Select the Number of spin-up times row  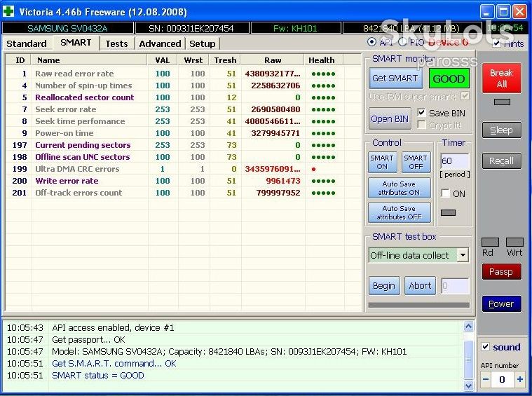[x=183, y=86]
